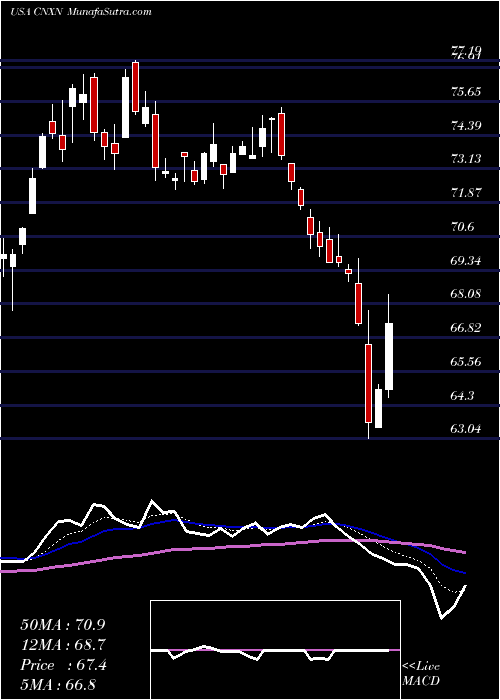Click the '5MA : 66.8' readout
This screenshot has width=500, height=700.
tap(59, 685)
